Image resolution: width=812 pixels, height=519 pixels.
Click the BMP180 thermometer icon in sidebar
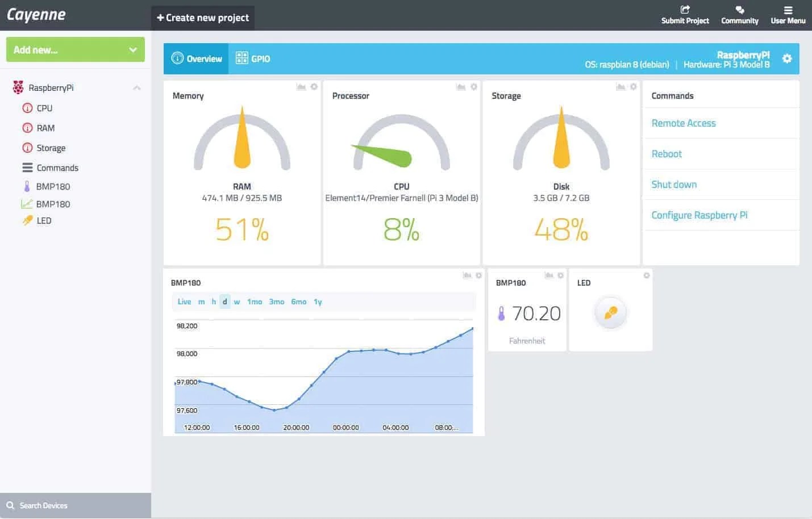click(x=27, y=186)
